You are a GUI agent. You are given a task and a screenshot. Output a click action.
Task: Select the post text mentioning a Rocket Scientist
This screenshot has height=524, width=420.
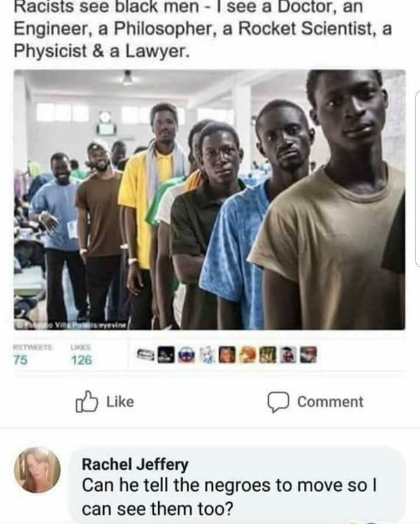202,29
